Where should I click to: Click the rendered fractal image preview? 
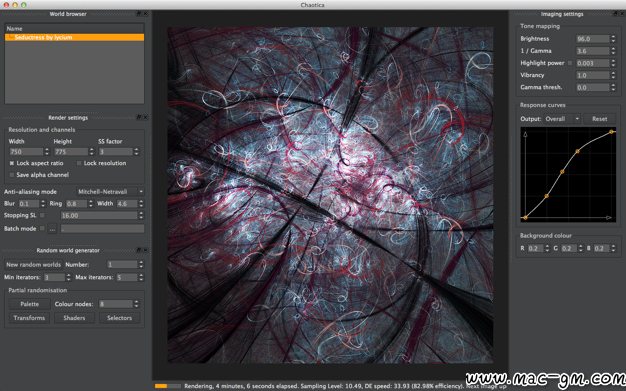[330, 195]
